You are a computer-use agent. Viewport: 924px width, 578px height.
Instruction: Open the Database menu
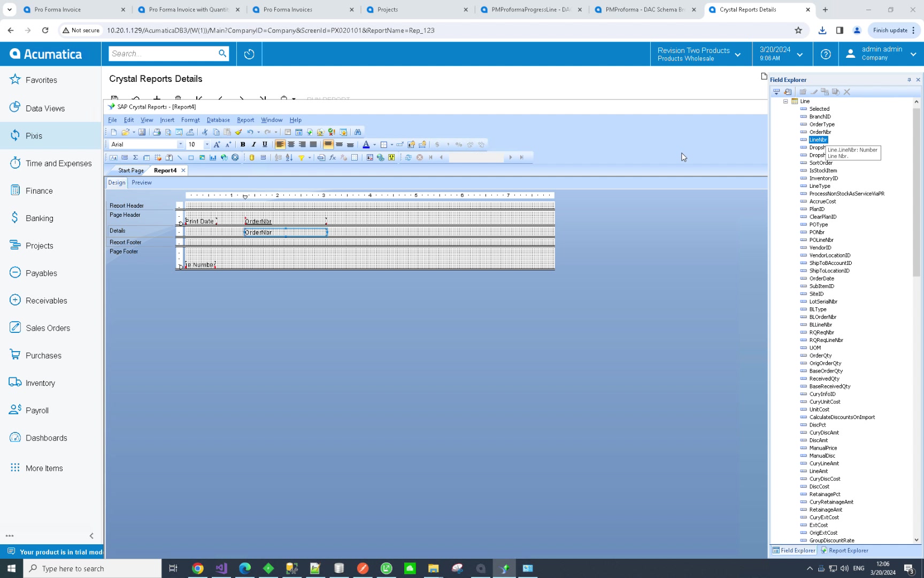point(218,120)
